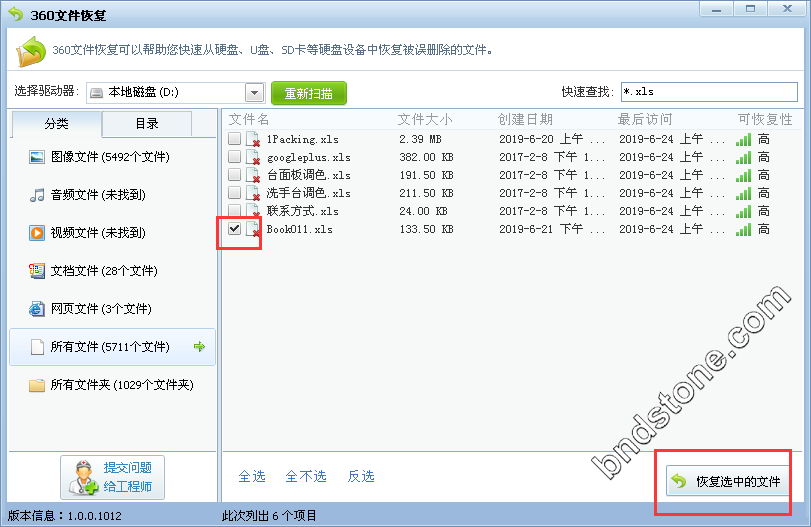
Task: Click the file icon of 联系方式.xls
Action: click(253, 211)
